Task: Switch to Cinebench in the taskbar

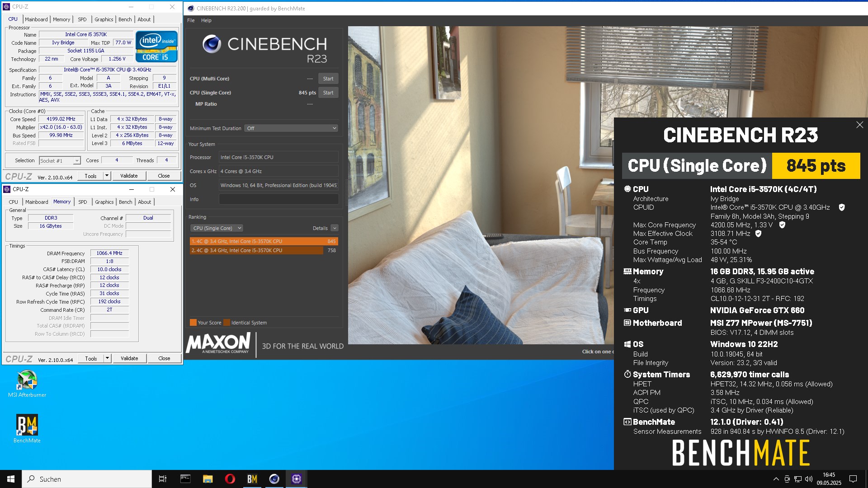Action: point(274,479)
